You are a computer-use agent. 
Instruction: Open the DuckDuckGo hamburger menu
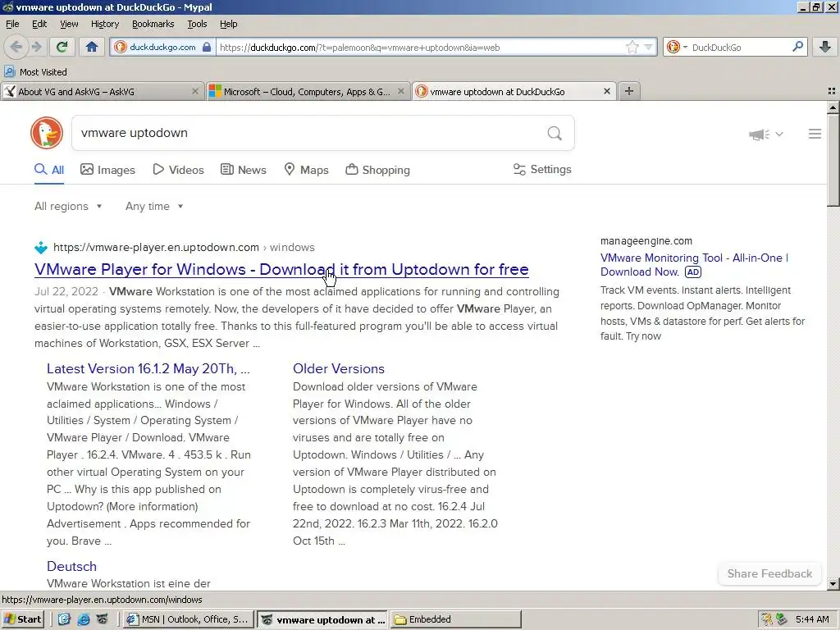coord(815,134)
